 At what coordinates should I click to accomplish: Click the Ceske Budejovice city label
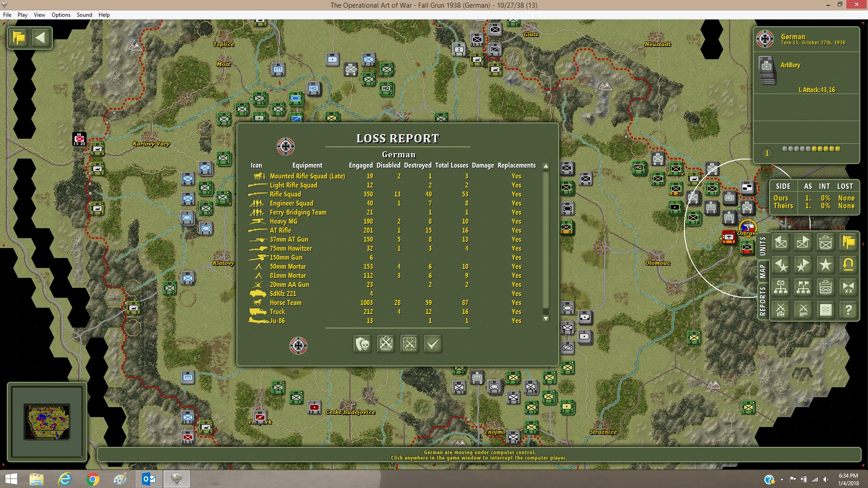tap(350, 412)
